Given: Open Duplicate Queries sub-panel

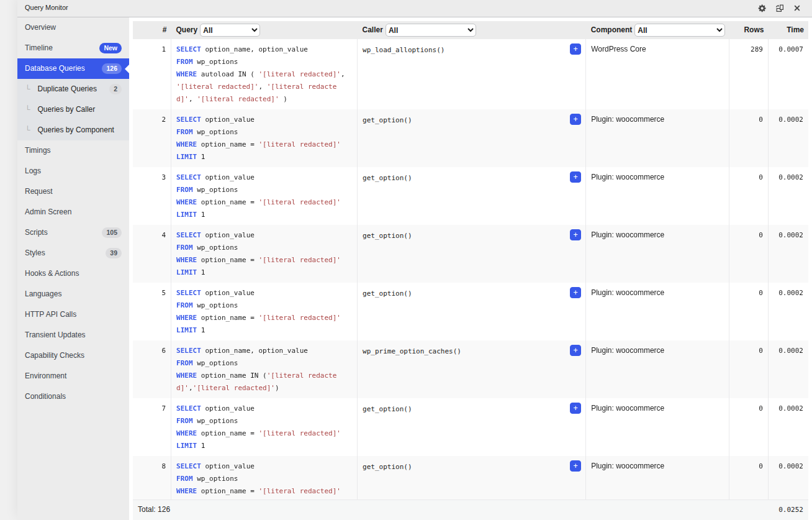Looking at the screenshot, I should coord(73,89).
